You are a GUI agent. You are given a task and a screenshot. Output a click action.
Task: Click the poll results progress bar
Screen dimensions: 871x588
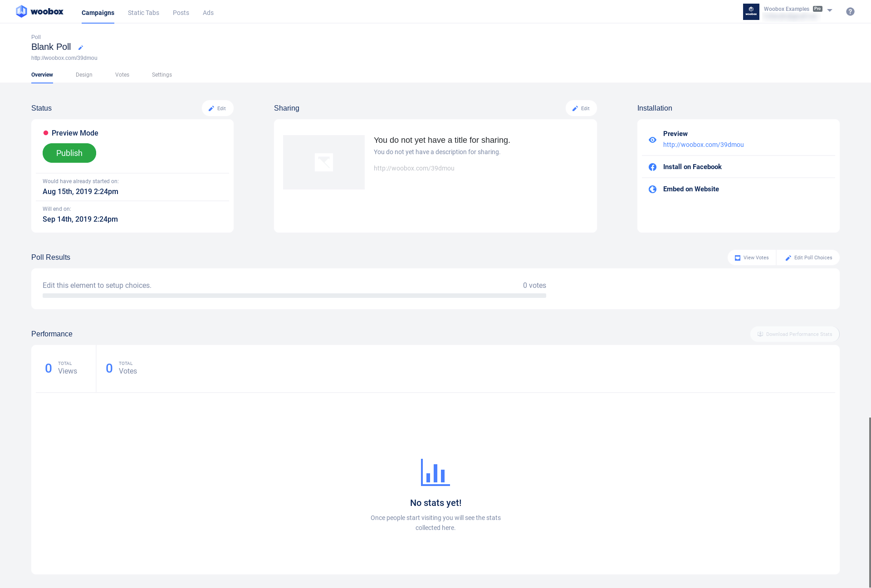click(x=294, y=296)
